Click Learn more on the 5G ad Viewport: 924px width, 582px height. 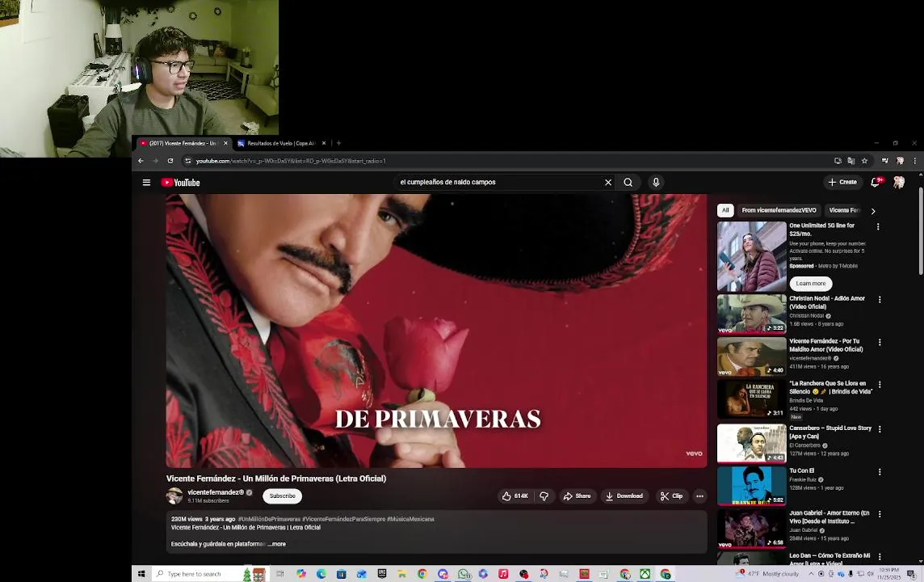[x=811, y=284]
